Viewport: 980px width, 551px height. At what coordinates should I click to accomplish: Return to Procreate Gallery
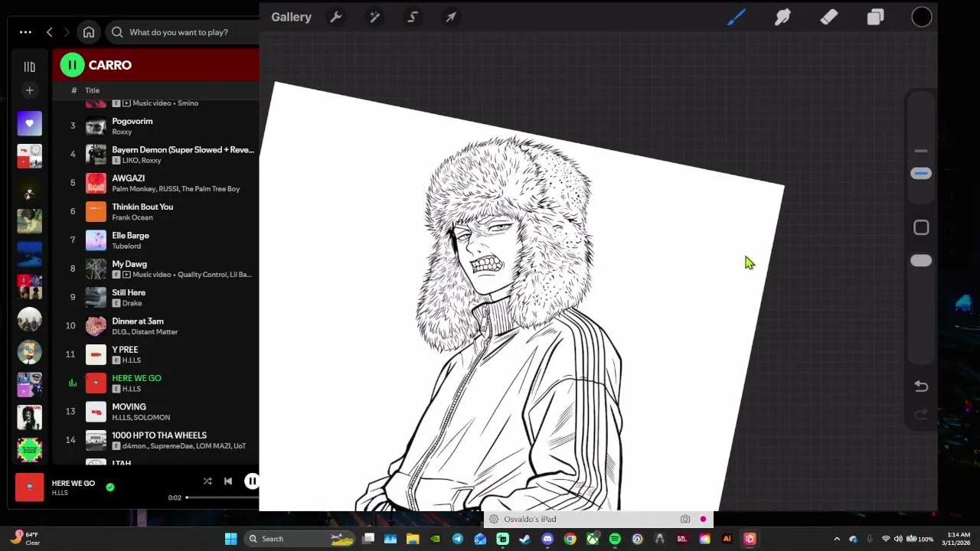click(x=291, y=17)
